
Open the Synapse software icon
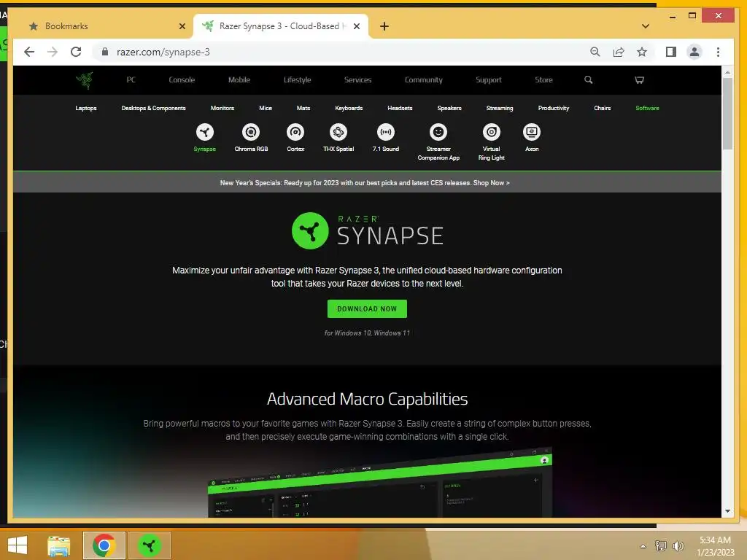click(x=205, y=133)
